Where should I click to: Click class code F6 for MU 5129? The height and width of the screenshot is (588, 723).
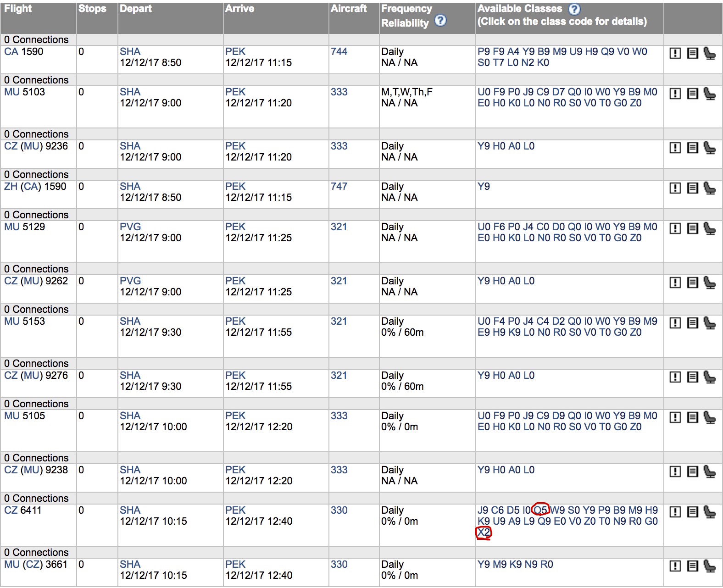point(499,227)
